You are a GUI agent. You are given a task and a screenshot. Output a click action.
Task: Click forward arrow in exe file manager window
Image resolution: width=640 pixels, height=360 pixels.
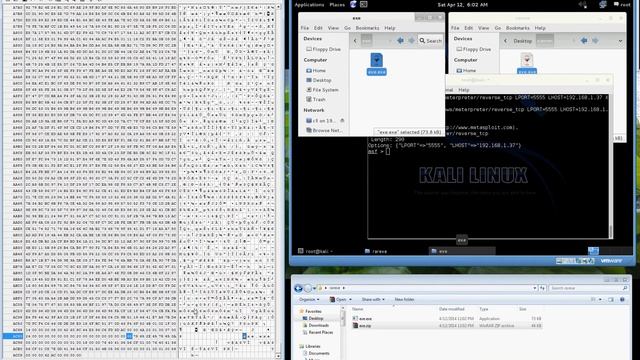tap(411, 40)
